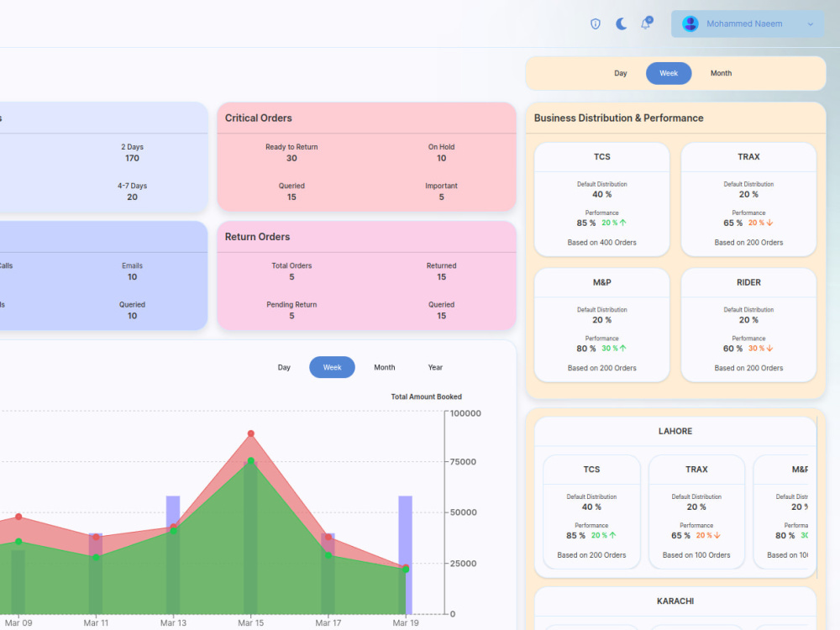
Task: Click Important count 5
Action: click(x=442, y=197)
